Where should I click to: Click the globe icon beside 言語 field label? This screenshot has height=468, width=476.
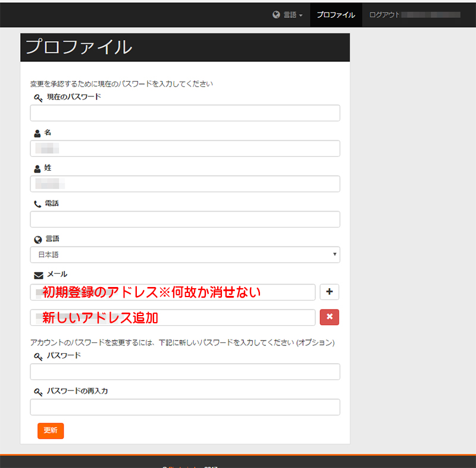(38, 239)
